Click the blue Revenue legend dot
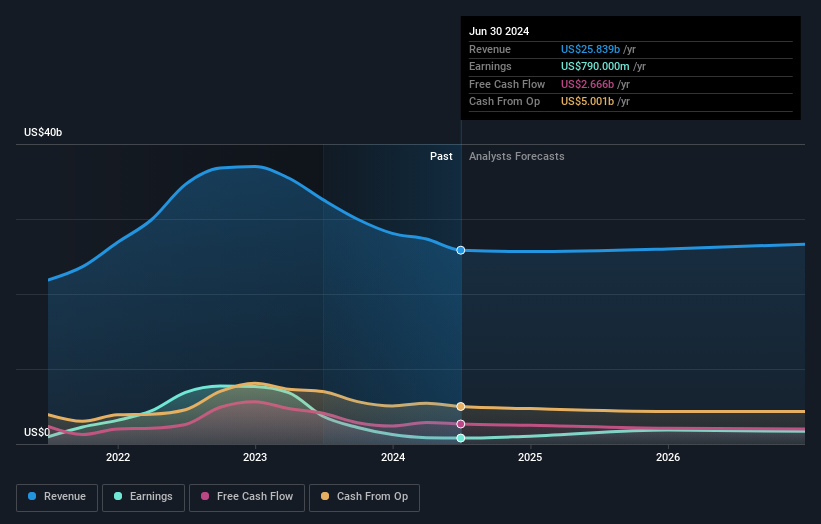Image resolution: width=821 pixels, height=524 pixels. [x=32, y=496]
